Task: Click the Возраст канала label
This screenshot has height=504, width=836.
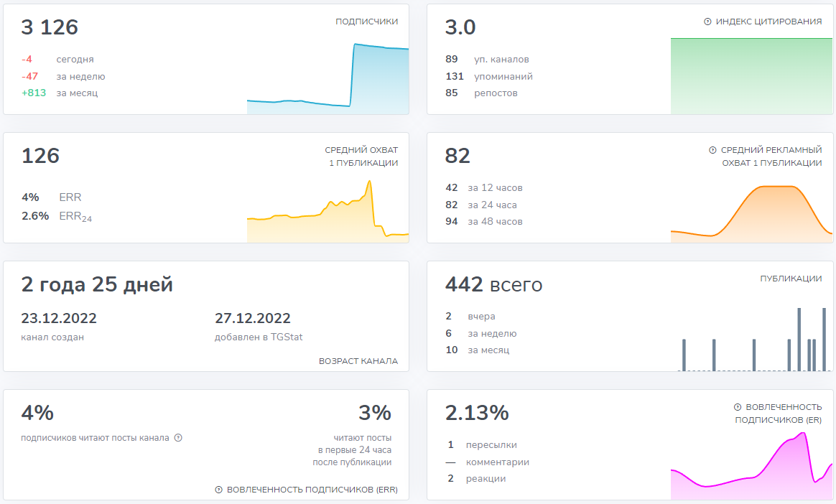Action: [x=358, y=361]
